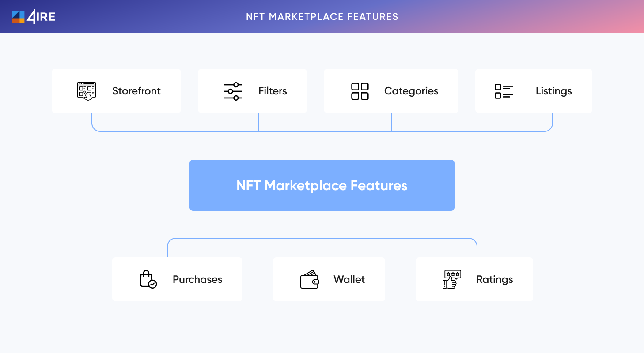The width and height of the screenshot is (644, 353).
Task: Select the Purchases label
Action: coord(197,279)
